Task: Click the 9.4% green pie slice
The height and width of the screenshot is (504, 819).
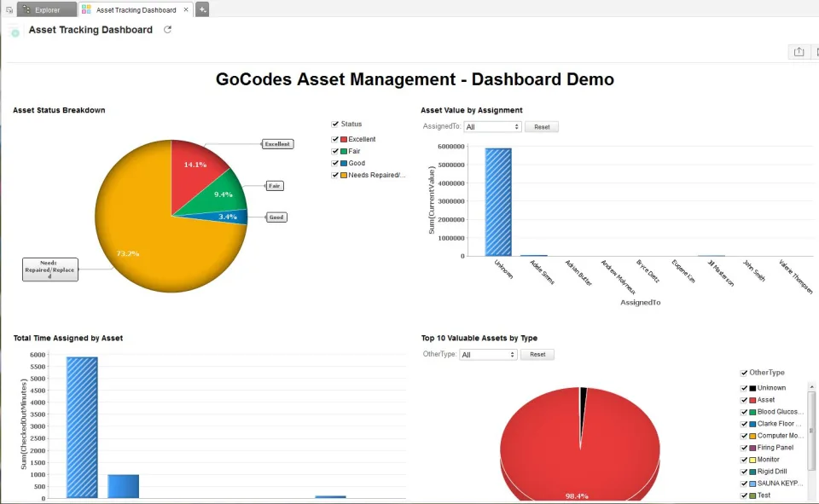Action: (x=223, y=194)
